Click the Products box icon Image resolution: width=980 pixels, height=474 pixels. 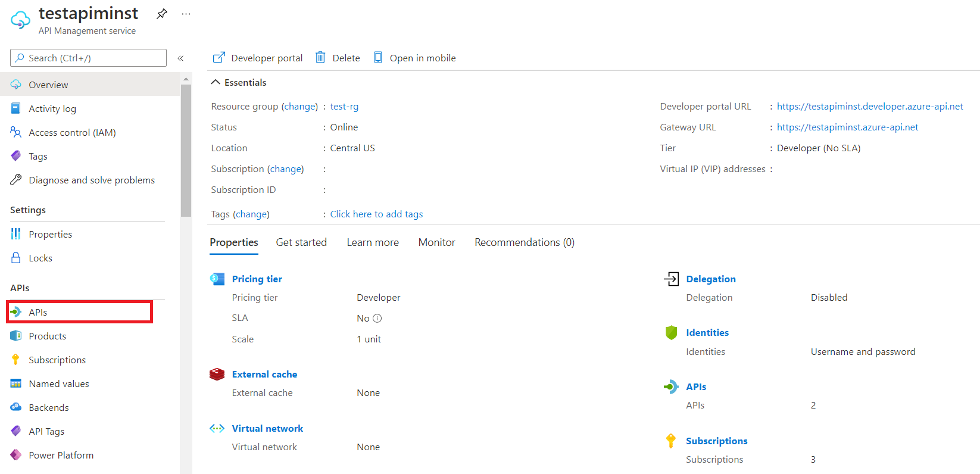click(16, 336)
